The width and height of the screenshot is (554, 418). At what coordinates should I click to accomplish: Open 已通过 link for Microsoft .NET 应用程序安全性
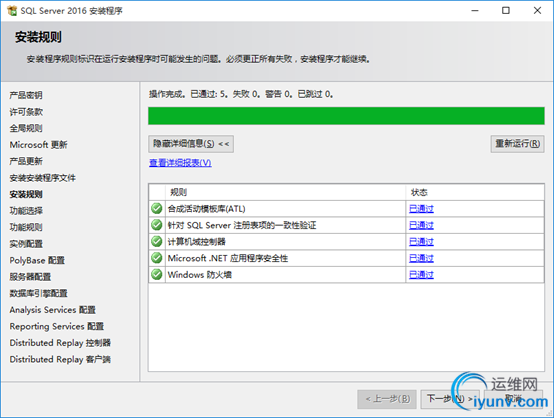[x=421, y=258]
